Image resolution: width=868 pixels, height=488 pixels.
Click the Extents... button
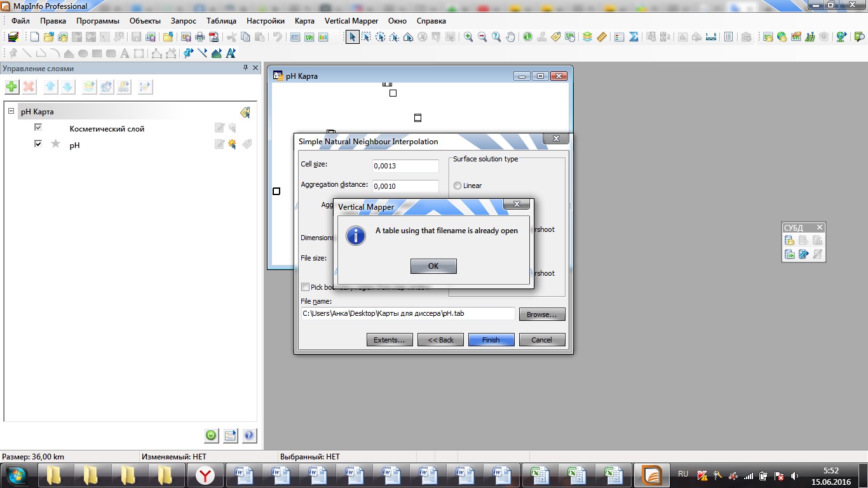pos(389,340)
